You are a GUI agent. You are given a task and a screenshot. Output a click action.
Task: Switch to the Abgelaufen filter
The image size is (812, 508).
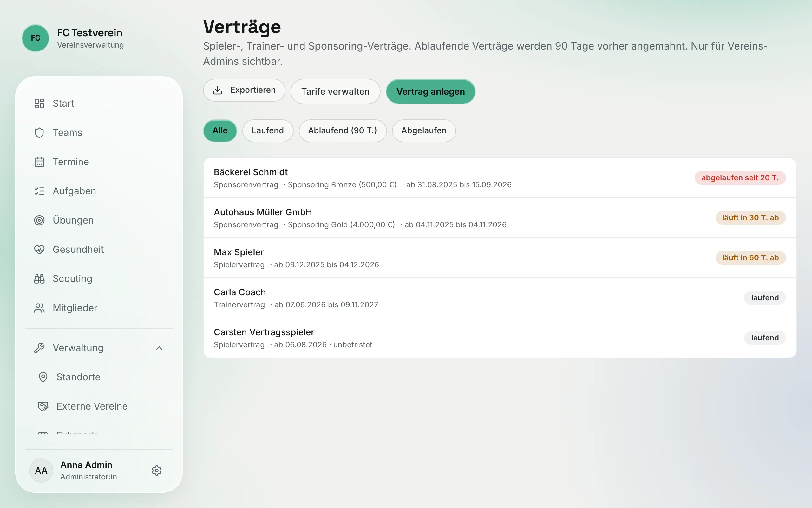tap(424, 131)
